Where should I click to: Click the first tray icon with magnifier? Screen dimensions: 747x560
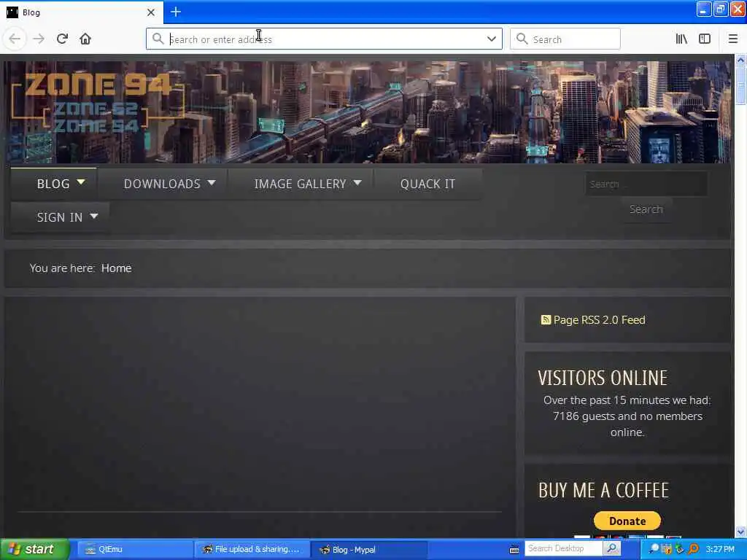(654, 549)
